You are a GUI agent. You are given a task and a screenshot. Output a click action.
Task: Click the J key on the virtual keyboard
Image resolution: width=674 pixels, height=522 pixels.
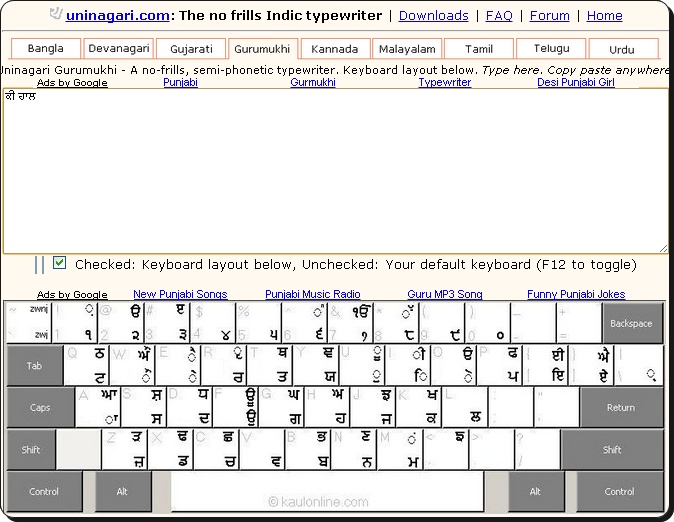coord(374,407)
